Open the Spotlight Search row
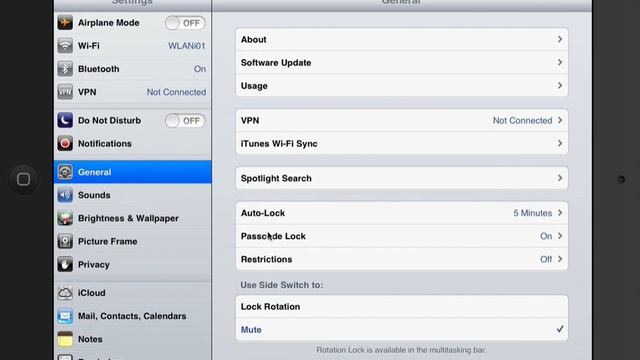640x360 pixels. click(402, 178)
